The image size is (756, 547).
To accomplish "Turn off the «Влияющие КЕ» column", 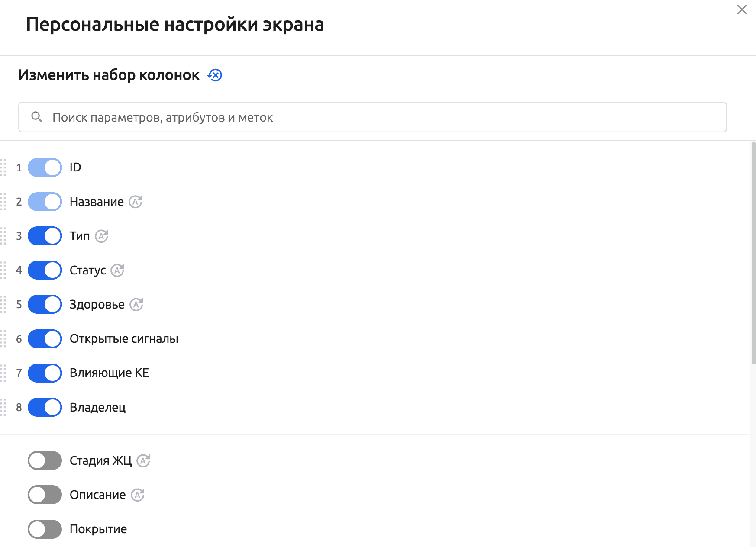I will coord(45,373).
